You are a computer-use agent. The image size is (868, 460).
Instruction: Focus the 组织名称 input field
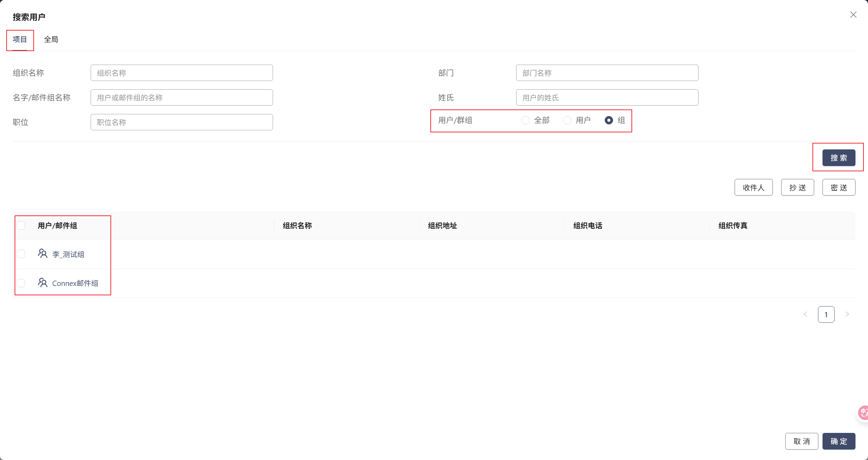(182, 73)
